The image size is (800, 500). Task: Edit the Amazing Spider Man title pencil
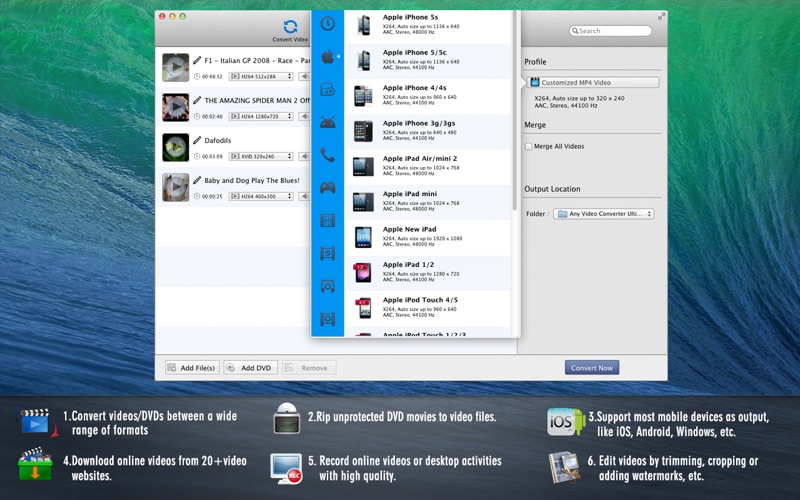click(x=197, y=100)
